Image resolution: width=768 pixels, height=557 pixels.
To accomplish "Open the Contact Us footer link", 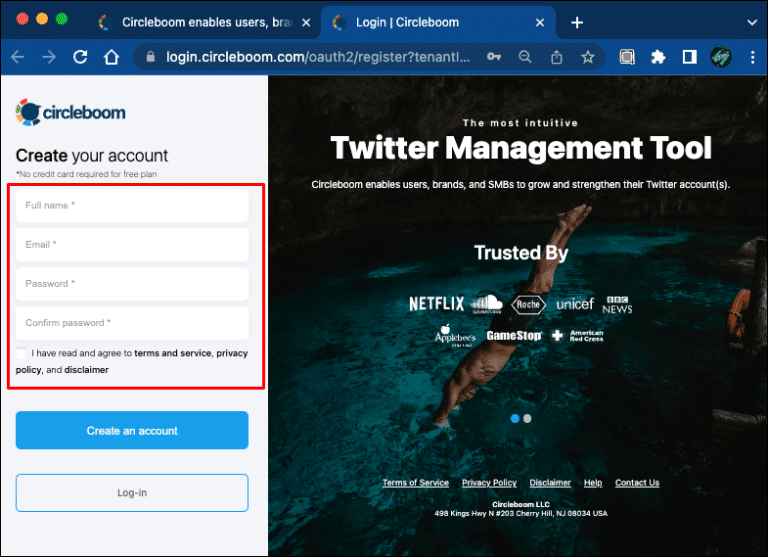I will point(637,483).
